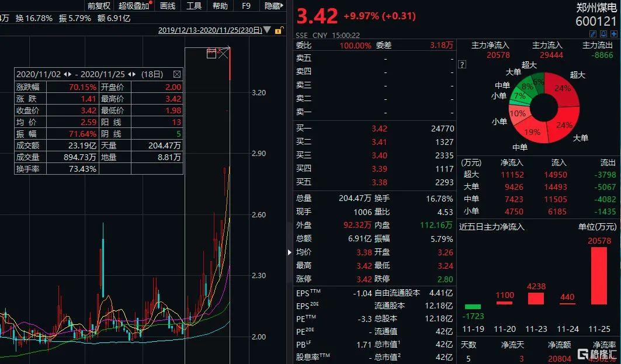Click the pencil edit icon under stock code
621x364 pixels.
593,34
